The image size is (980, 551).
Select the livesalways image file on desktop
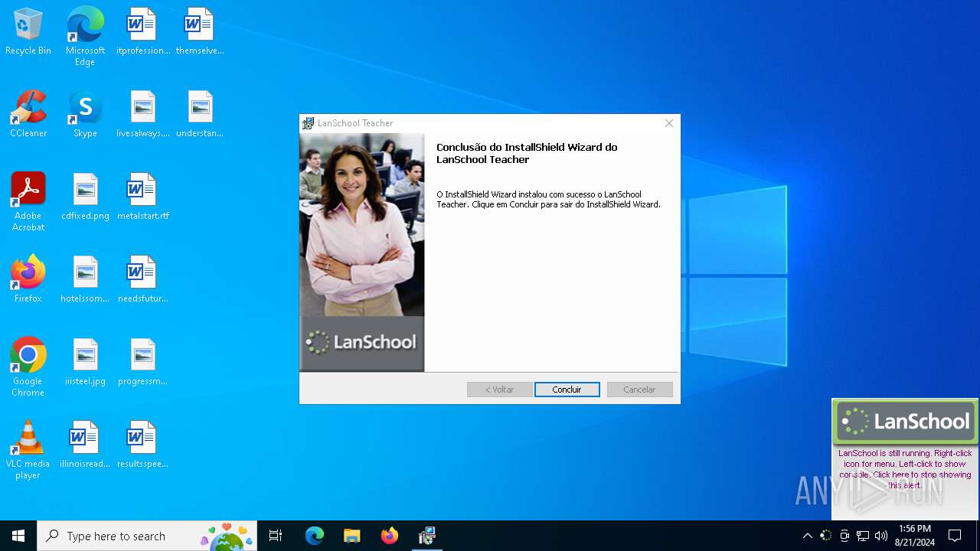click(x=142, y=115)
